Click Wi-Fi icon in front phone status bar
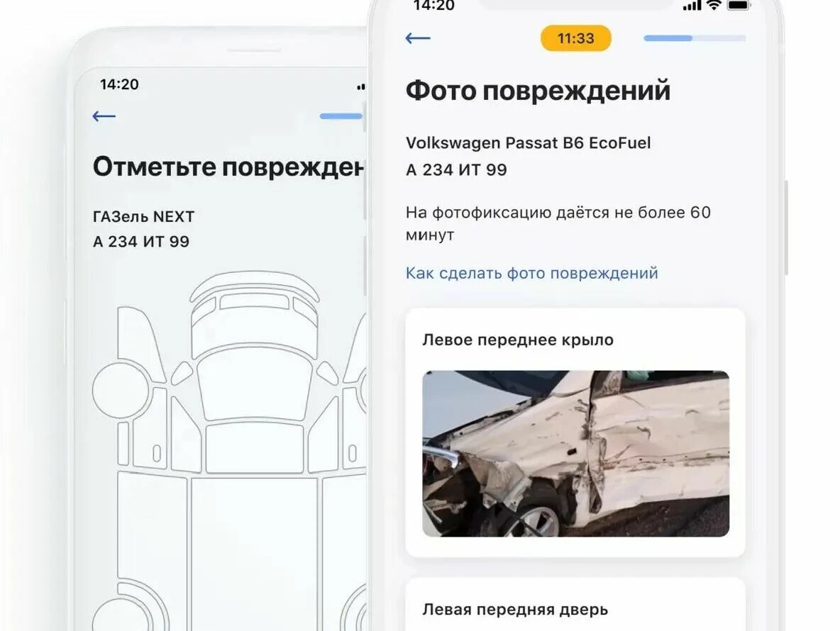This screenshot has height=631, width=840. point(714,5)
